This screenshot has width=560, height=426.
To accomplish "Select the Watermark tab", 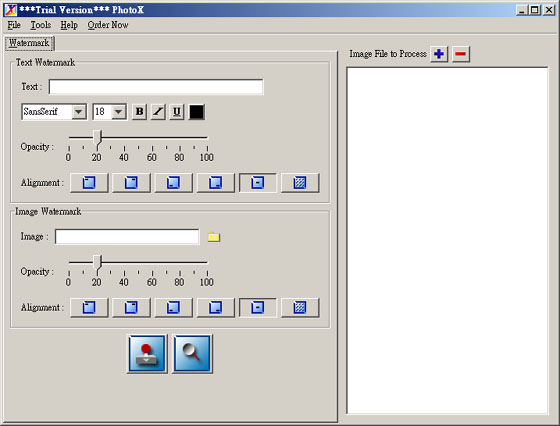I will (29, 43).
